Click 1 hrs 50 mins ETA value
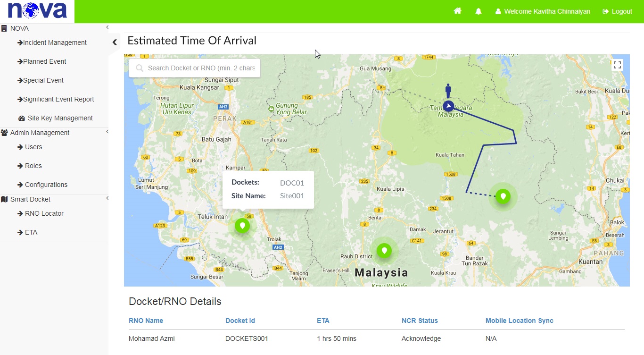 (x=337, y=338)
